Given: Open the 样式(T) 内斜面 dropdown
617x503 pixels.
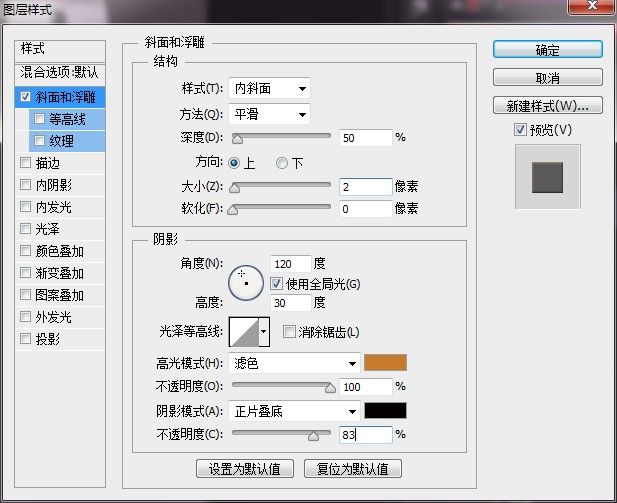Looking at the screenshot, I should [269, 88].
